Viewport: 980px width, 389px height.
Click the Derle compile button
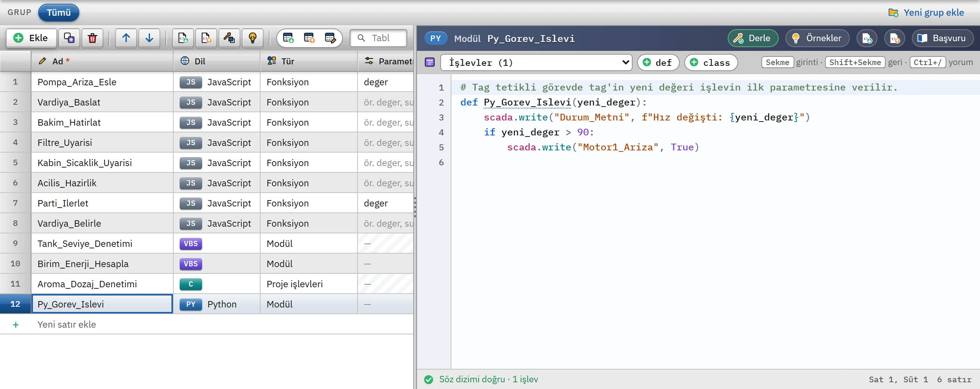[753, 38]
